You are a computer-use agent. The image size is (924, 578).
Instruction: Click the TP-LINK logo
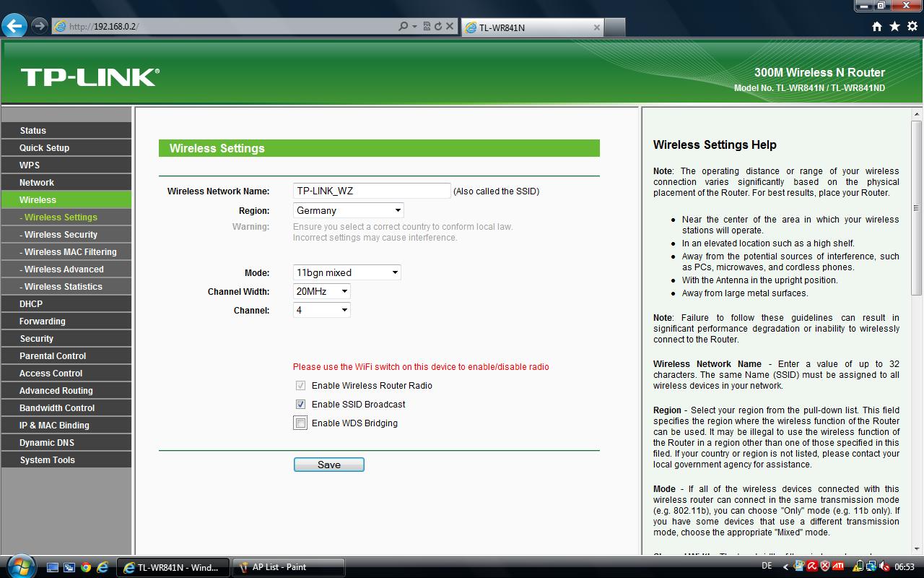pos(90,77)
